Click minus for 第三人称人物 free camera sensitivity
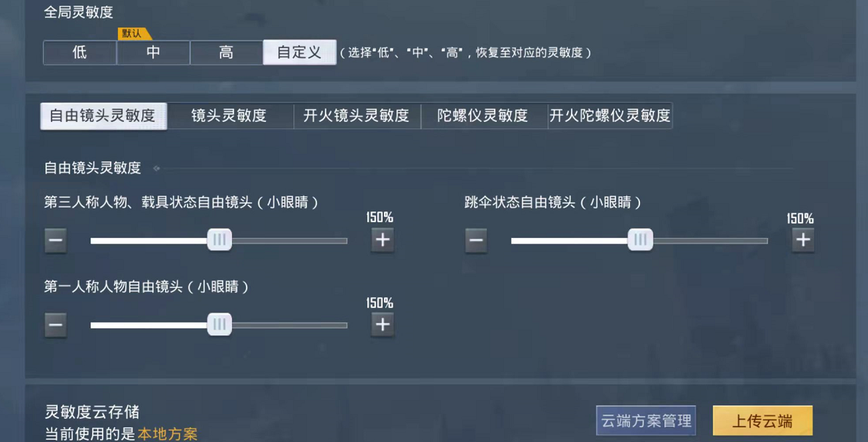 pos(56,240)
